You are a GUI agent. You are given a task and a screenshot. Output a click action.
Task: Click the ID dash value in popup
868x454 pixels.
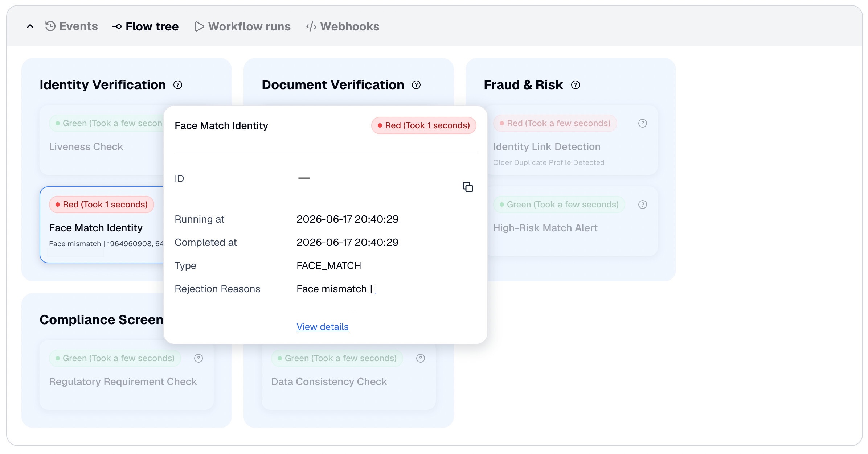[304, 178]
